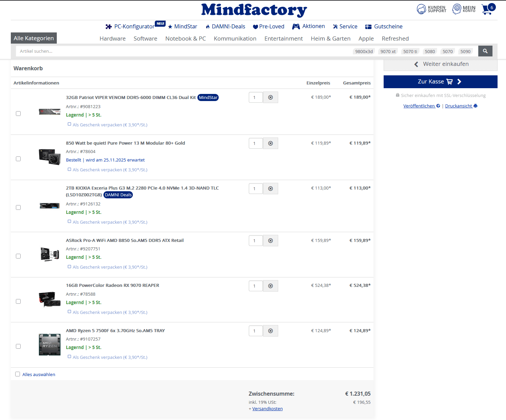Open the 32GB Patriot VIPER VENOM product link
The image size is (506, 420).
[x=131, y=97]
